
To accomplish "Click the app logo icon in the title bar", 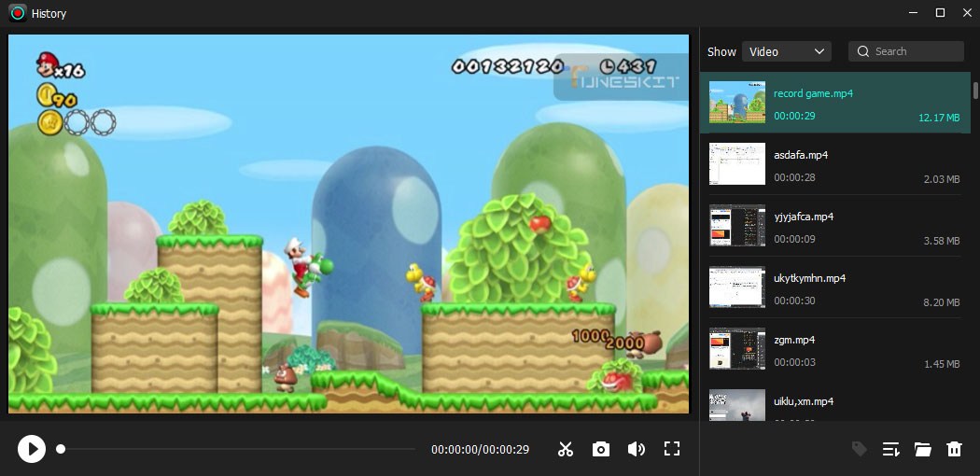I will [x=18, y=13].
